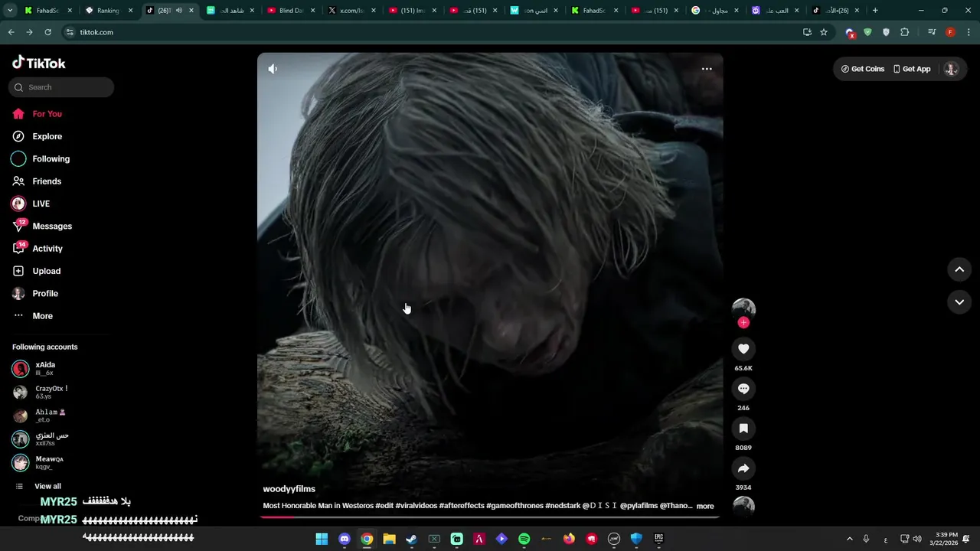Open the woodyyfilms creator avatar
Screen dimensions: 980x551
(743, 309)
